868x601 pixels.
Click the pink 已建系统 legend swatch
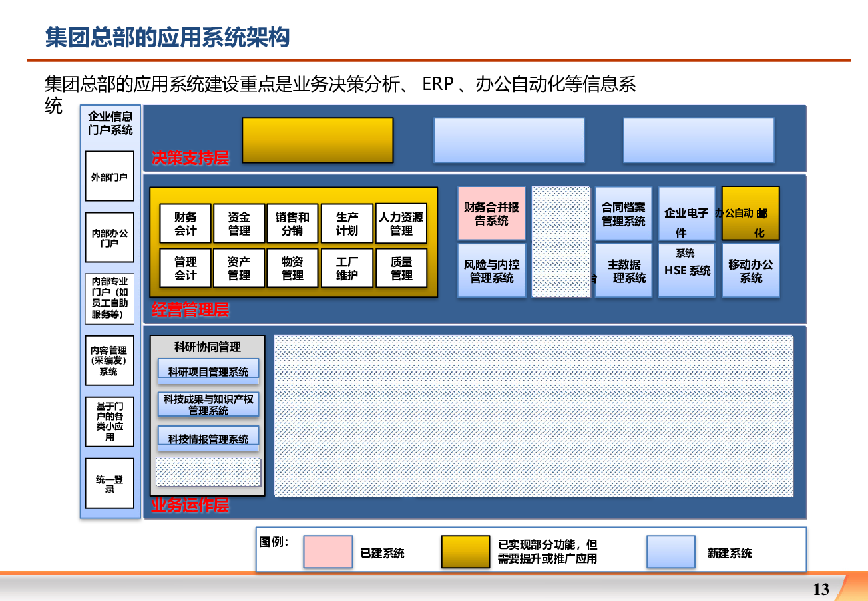tap(328, 552)
